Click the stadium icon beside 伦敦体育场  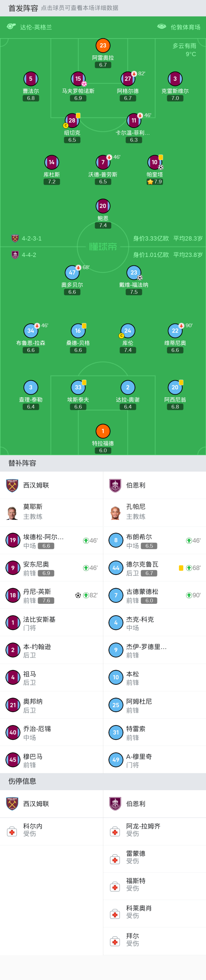click(x=161, y=27)
